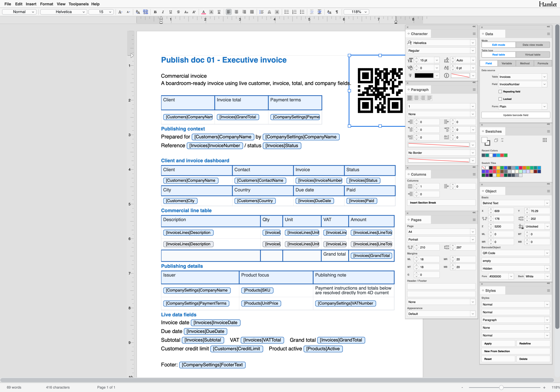Apply superscript formatting
Screen dimensions: 560x392
tap(194, 12)
